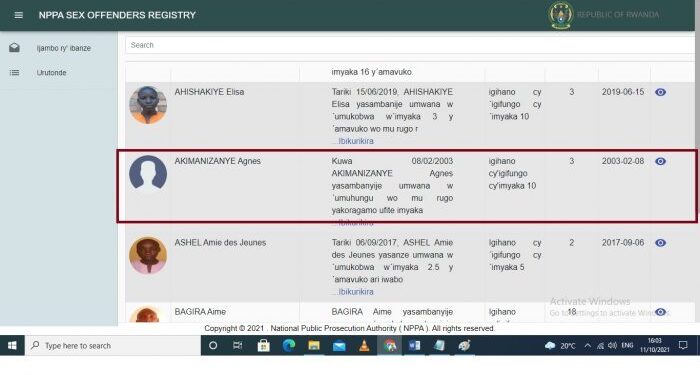
Task: Open Mail app from taskbar
Action: 339,346
